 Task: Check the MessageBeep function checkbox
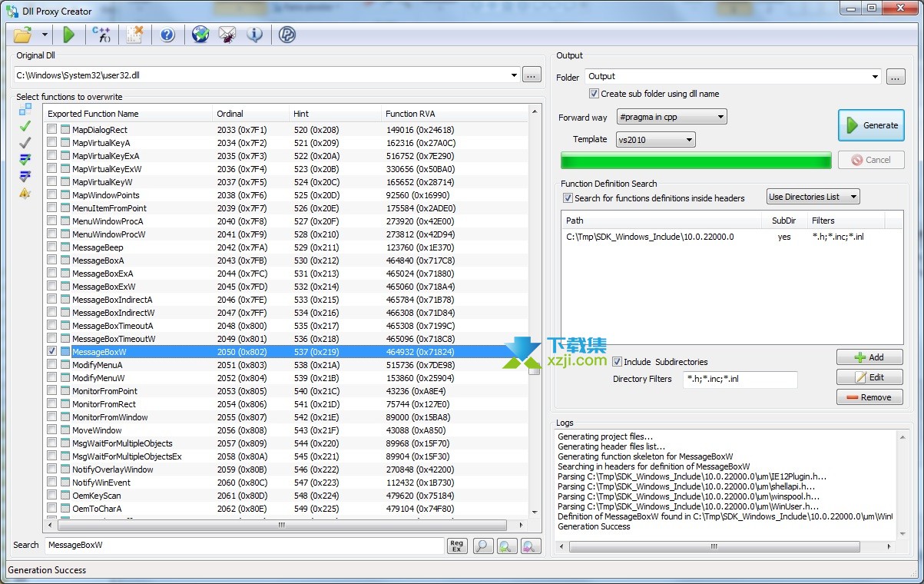coord(51,247)
